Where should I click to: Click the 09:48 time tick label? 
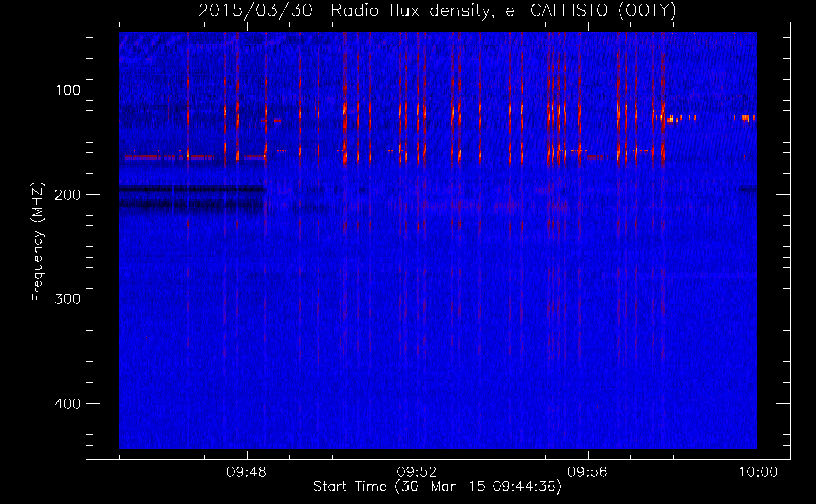247,472
